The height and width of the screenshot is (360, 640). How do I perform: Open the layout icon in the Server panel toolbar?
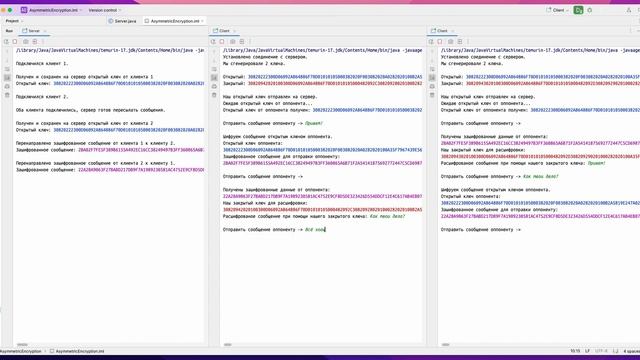pyautogui.click(x=35, y=42)
